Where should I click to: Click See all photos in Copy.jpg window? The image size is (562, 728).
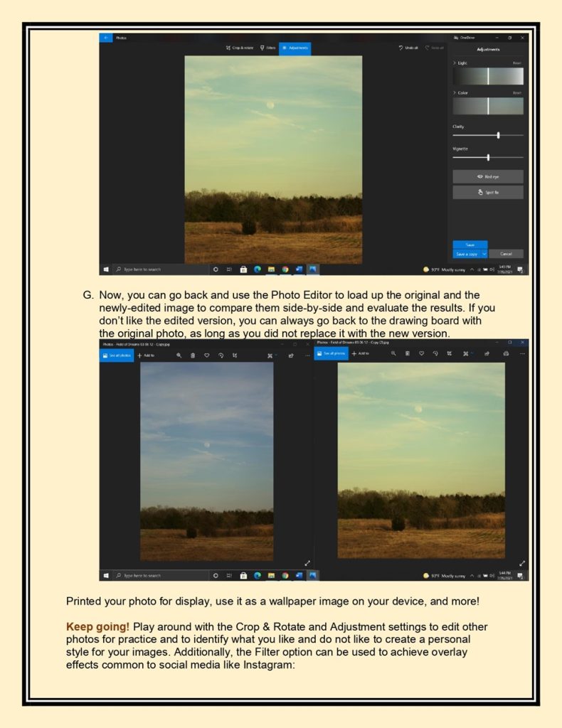tap(117, 355)
